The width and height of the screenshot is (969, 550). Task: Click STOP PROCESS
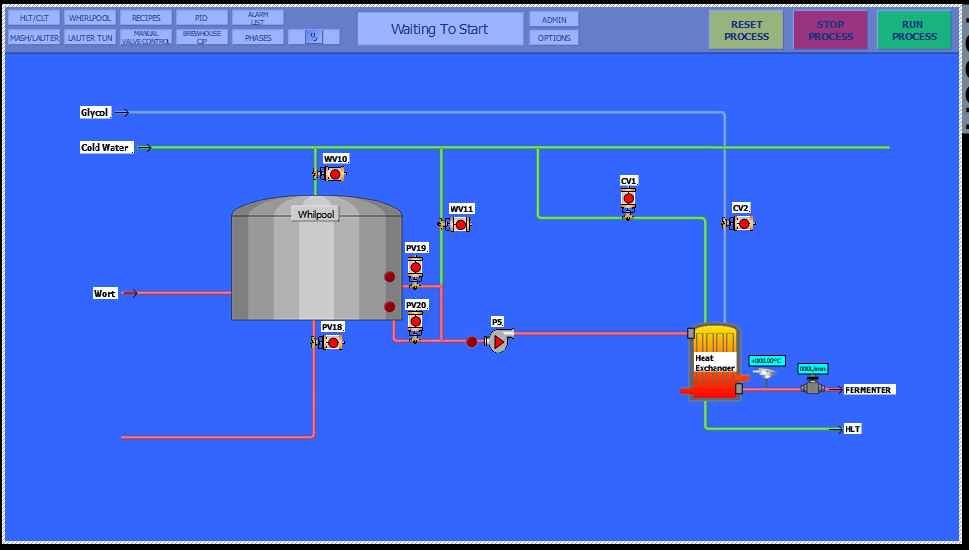pyautogui.click(x=831, y=30)
